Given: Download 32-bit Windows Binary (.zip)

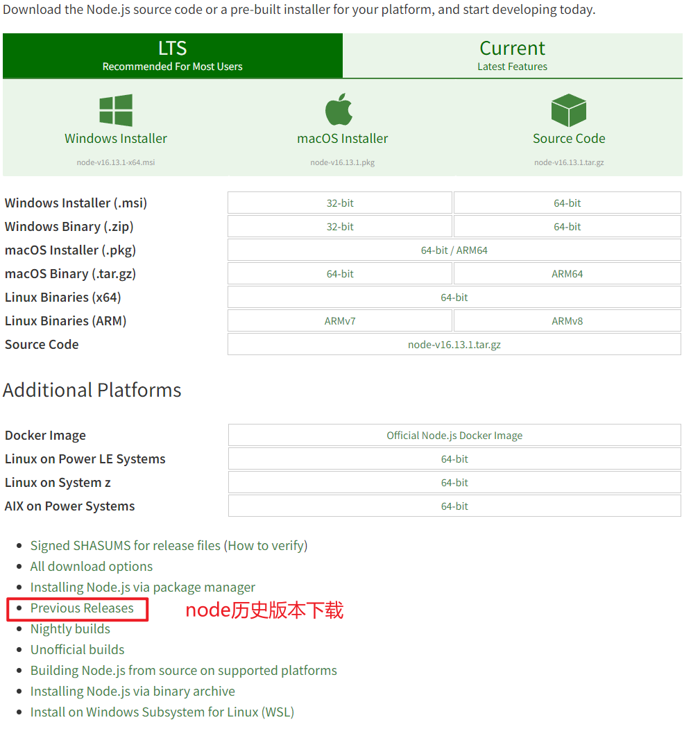Looking at the screenshot, I should pos(340,226).
